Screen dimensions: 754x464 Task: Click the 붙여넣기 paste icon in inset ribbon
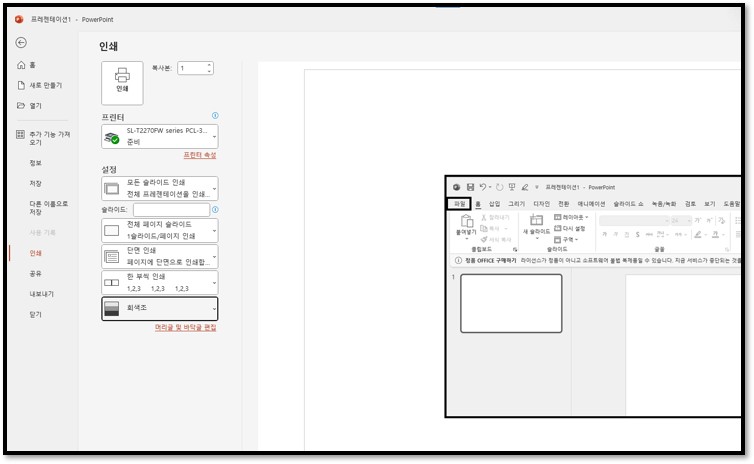[466, 221]
